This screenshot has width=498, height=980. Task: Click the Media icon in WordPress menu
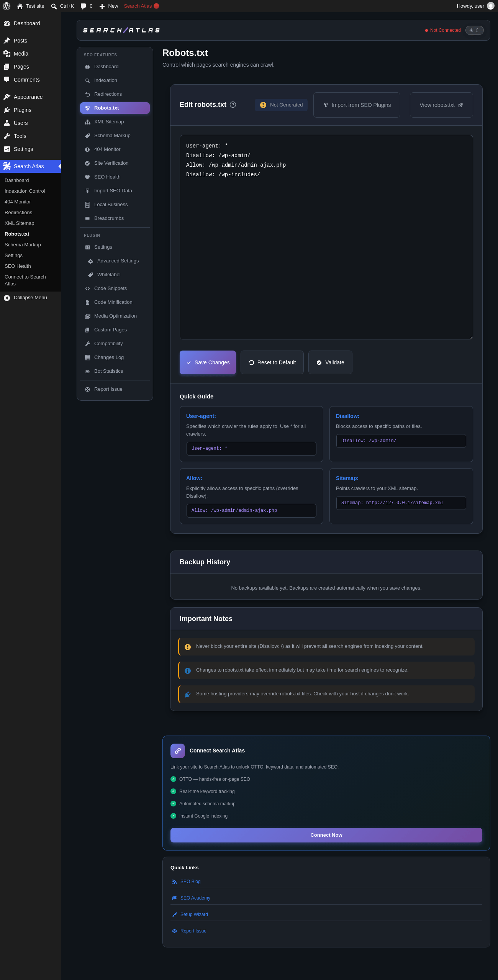click(7, 54)
